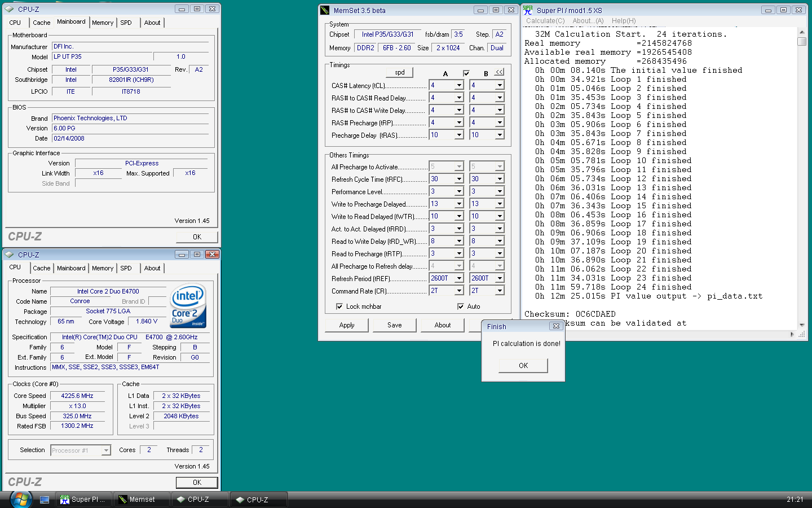
Task: Click the About button in MemSet
Action: (443, 325)
